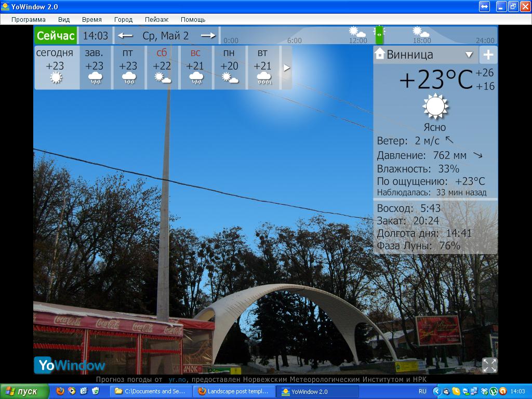Click the large sun Ясно weather icon
This screenshot has height=399, width=532.
(x=435, y=107)
